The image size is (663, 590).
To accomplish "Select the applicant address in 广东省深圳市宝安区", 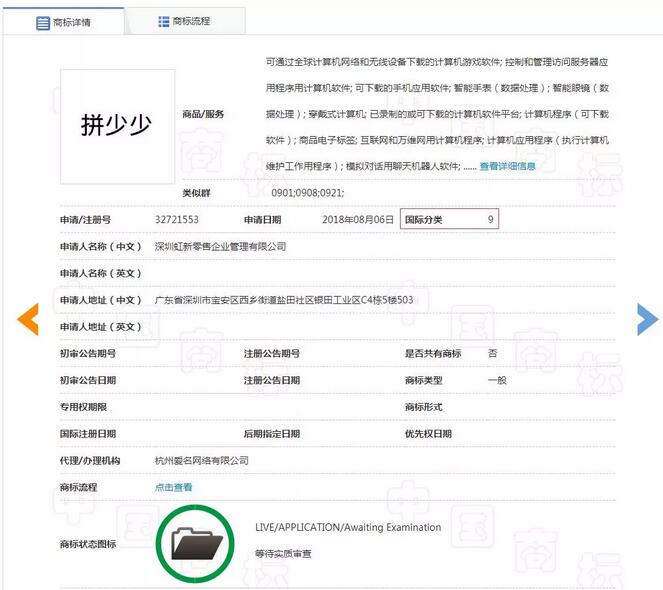I will pos(284,300).
